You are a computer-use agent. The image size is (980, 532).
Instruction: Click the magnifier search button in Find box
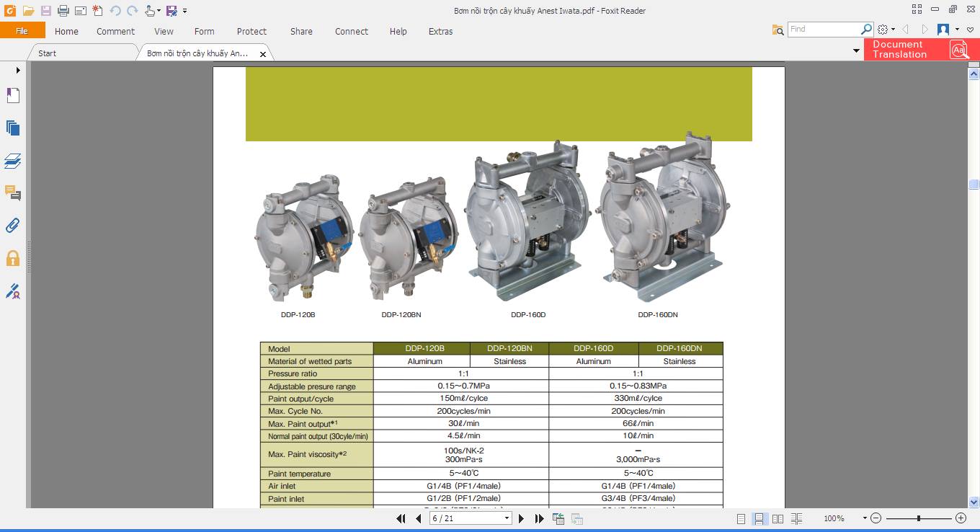pos(867,30)
